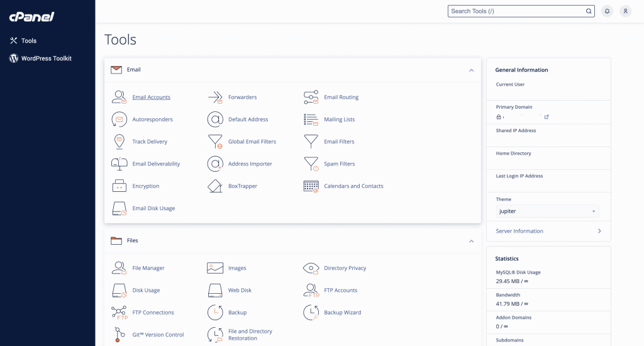This screenshot has height=346, width=644.
Task: Collapse the Files section
Action: [x=472, y=241]
